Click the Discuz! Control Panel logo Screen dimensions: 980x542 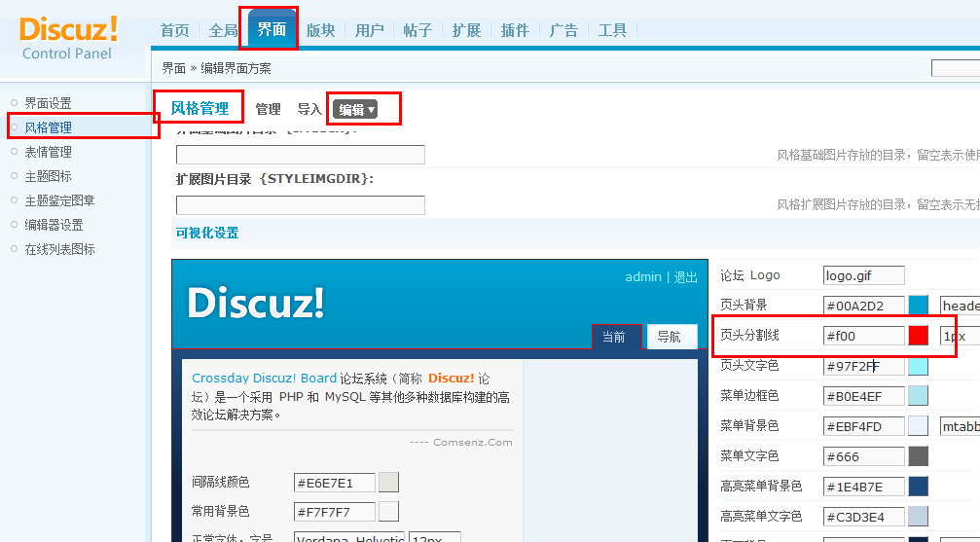[x=67, y=38]
